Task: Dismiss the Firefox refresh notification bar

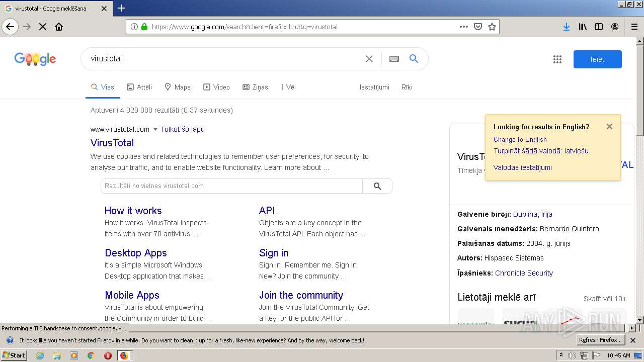Action: click(633, 340)
